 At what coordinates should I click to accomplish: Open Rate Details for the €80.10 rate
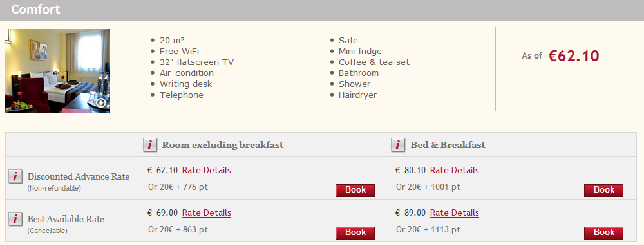click(x=455, y=171)
